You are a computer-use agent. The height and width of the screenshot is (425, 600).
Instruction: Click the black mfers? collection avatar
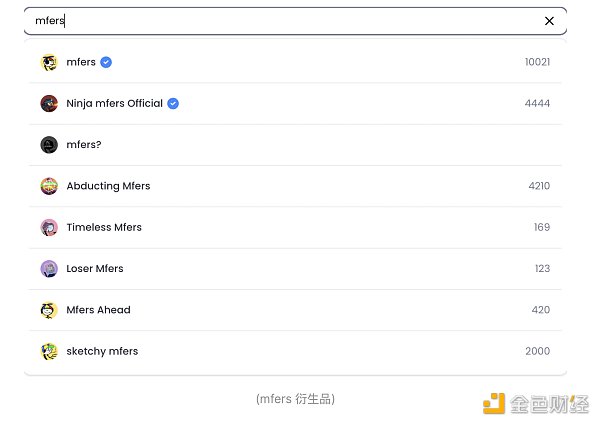(x=49, y=145)
